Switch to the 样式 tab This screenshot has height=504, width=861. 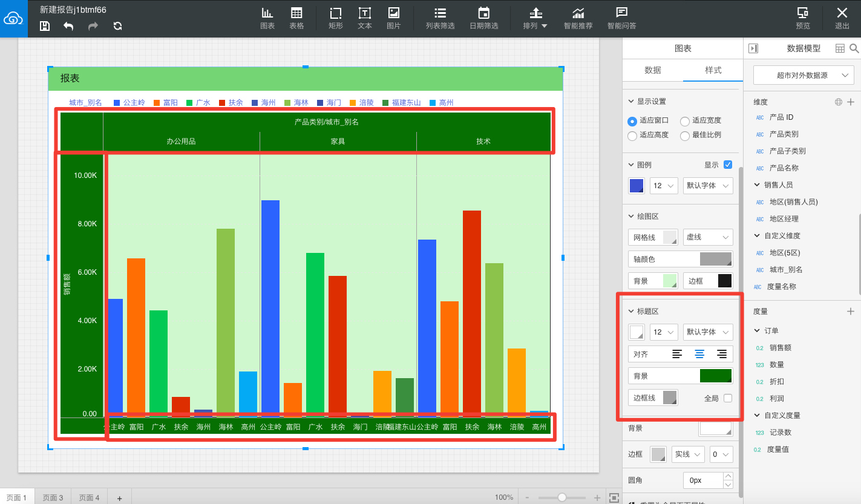pyautogui.click(x=713, y=70)
